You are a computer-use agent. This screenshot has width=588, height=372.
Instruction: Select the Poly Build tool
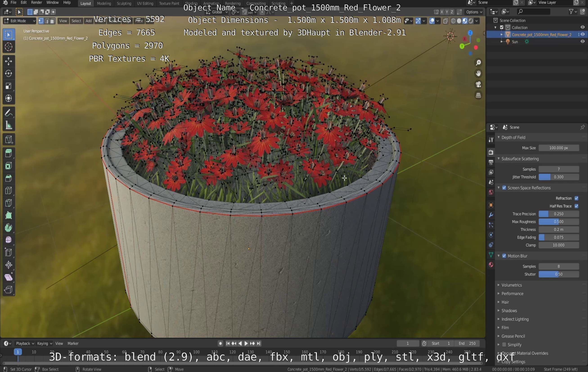(x=9, y=215)
